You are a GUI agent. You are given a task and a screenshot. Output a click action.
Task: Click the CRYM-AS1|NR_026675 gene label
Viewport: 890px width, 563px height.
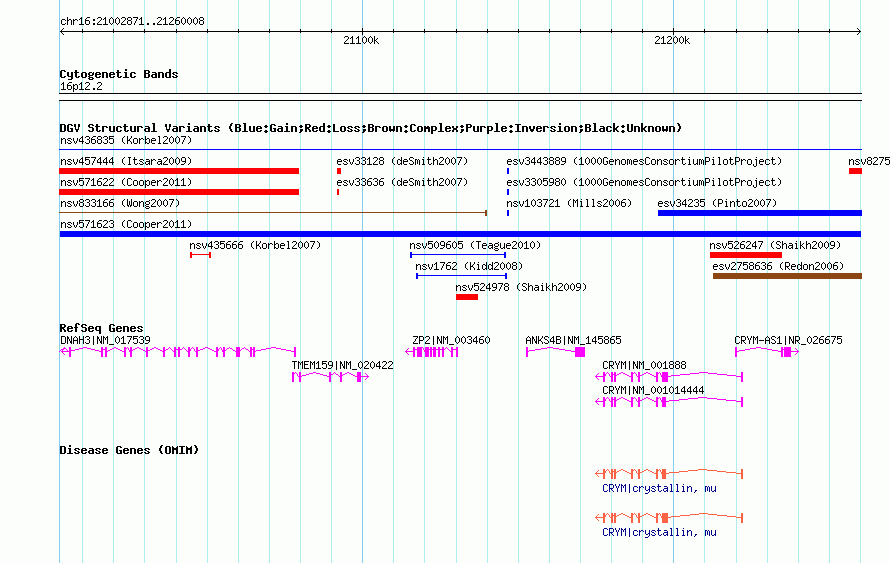788,340
